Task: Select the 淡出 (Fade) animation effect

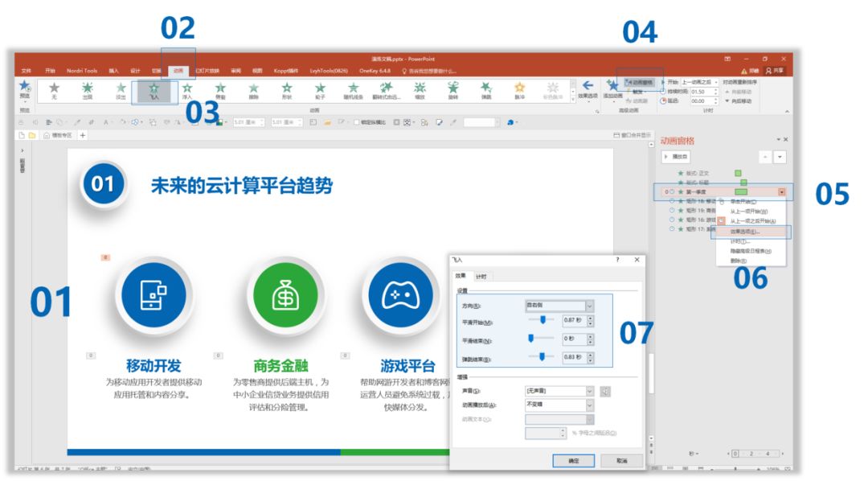Action: coord(121,90)
